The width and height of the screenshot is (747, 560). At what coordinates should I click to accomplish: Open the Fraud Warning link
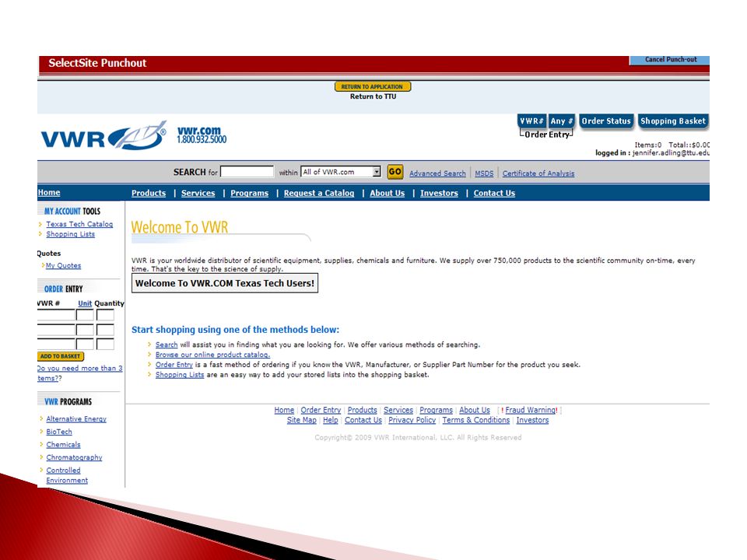(530, 410)
